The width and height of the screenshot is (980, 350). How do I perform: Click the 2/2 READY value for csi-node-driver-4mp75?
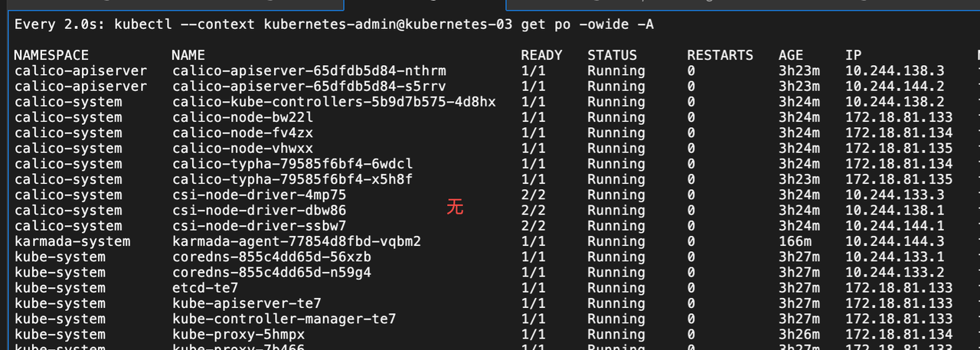[x=533, y=195]
